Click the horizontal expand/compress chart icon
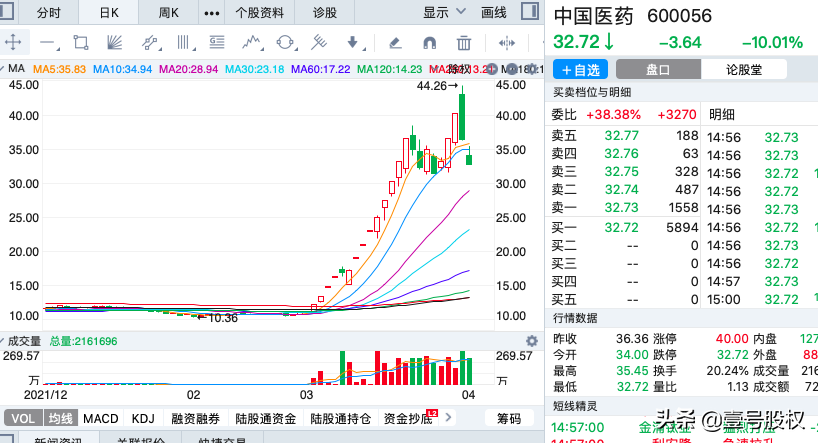 coord(507,43)
